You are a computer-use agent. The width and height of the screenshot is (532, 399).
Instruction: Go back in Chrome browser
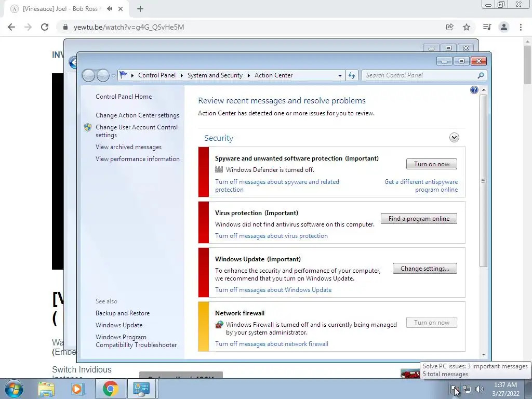11,27
